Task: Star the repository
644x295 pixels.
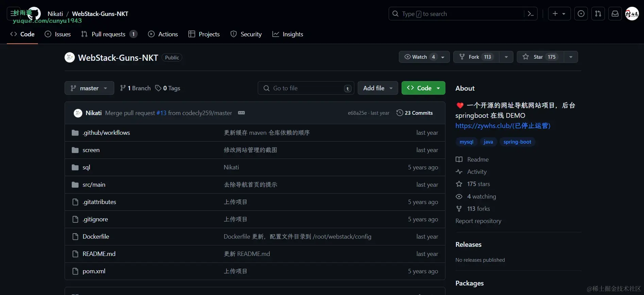Action: [540, 57]
